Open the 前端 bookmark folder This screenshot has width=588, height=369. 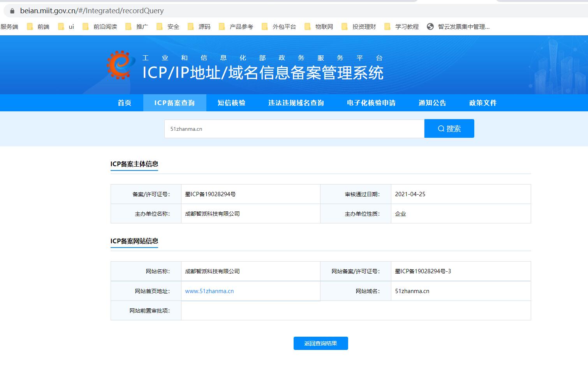coord(38,26)
